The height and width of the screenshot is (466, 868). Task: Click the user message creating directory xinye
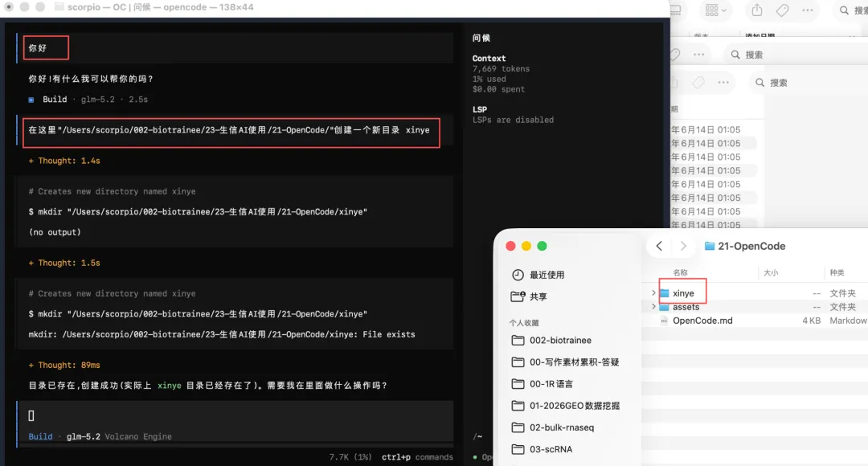tap(228, 130)
